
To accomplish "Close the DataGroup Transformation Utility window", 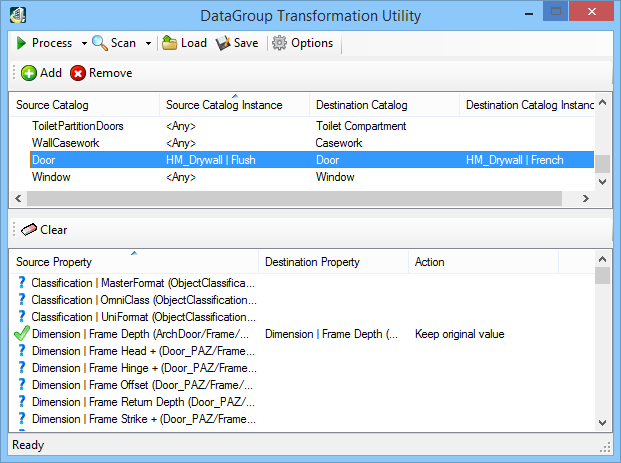I will 592,11.
